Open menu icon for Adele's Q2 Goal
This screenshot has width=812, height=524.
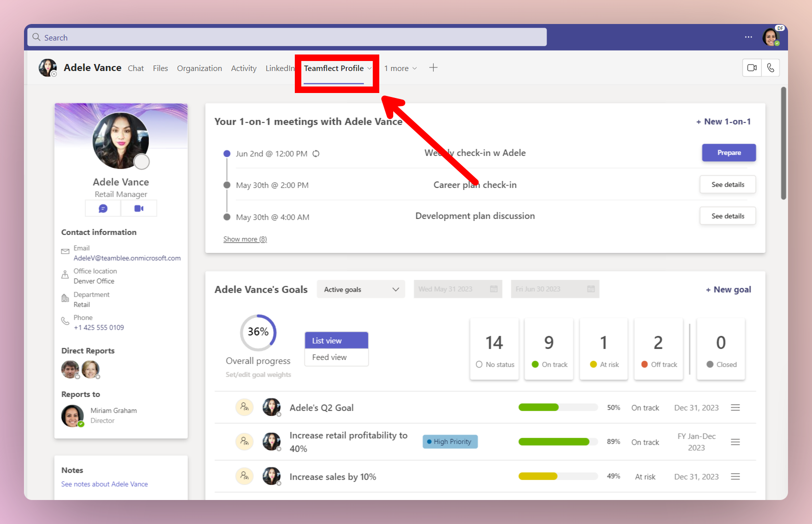[x=736, y=407]
